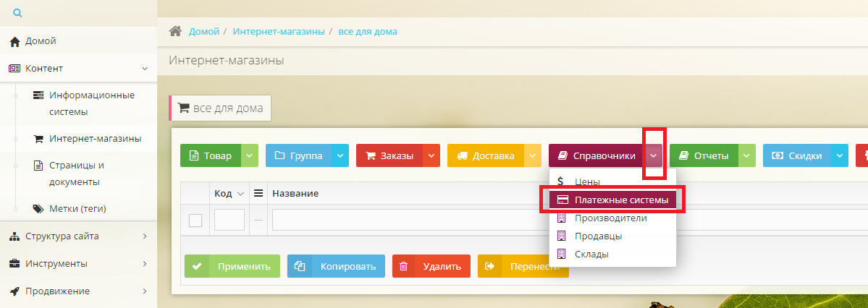The width and height of the screenshot is (868, 308).
Task: Click the Код filter input field
Action: tap(229, 220)
